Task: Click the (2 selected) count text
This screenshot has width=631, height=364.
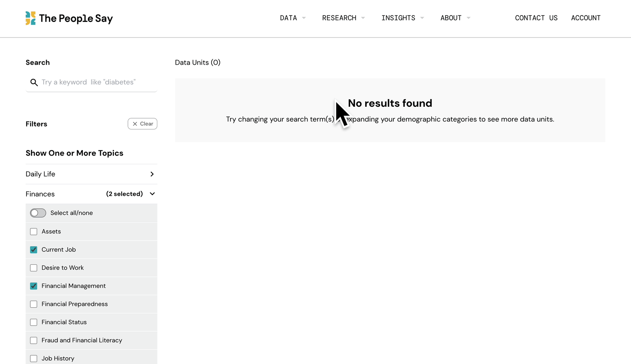Action: (125, 194)
